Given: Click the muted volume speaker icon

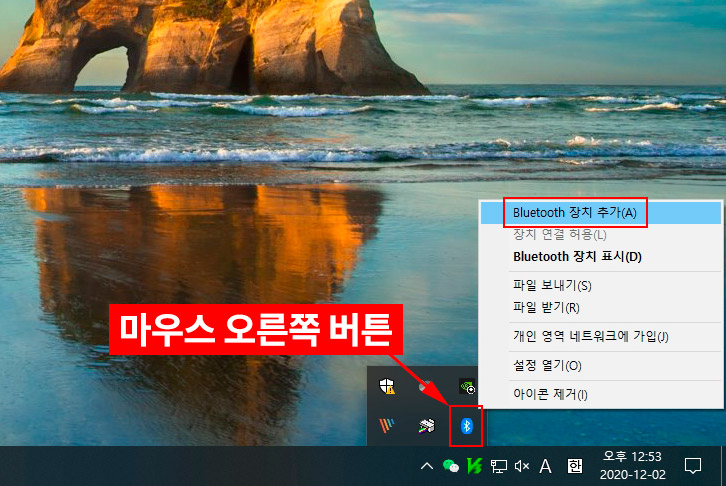Looking at the screenshot, I should point(522,466).
